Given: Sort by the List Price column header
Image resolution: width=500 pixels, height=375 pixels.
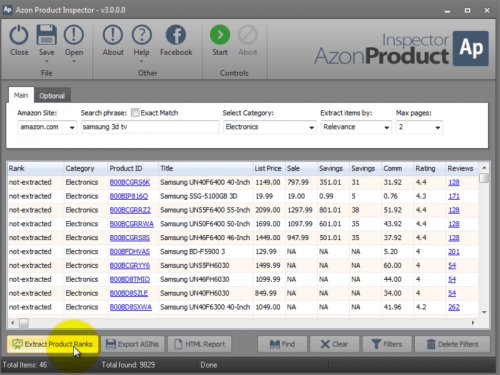Looking at the screenshot, I should coord(269,168).
